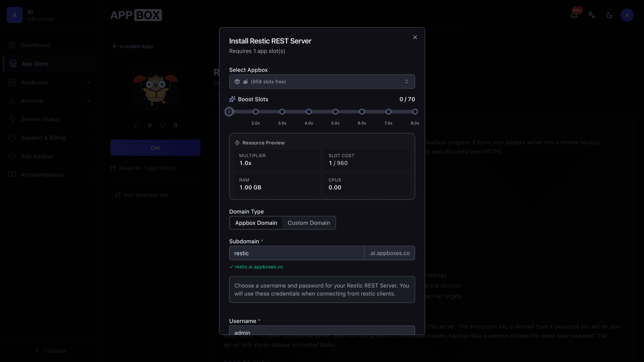Screen dimensions: 644x362
Task: Open Dashboard in the sidebar
Action: pos(50,45)
